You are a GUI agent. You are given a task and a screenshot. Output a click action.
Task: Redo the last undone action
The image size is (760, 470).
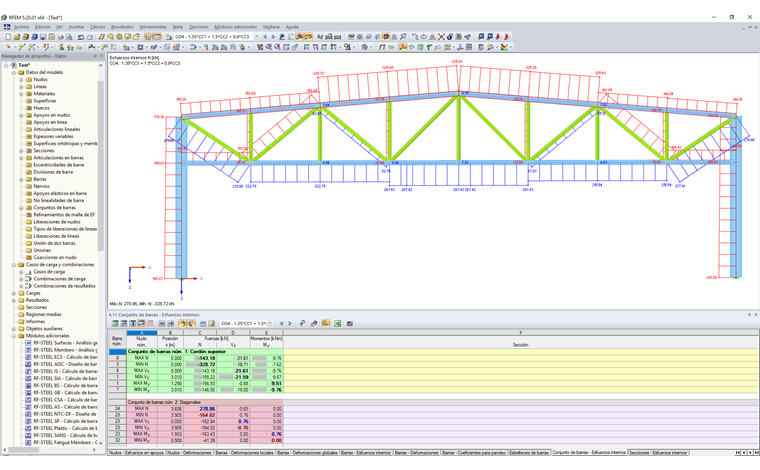point(90,37)
